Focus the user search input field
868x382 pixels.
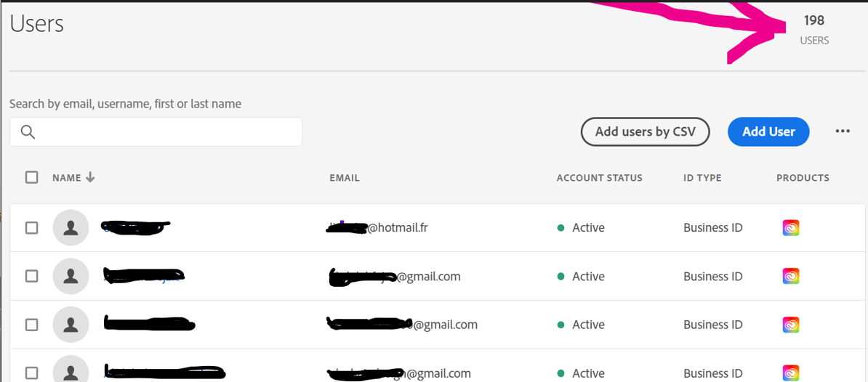point(156,131)
